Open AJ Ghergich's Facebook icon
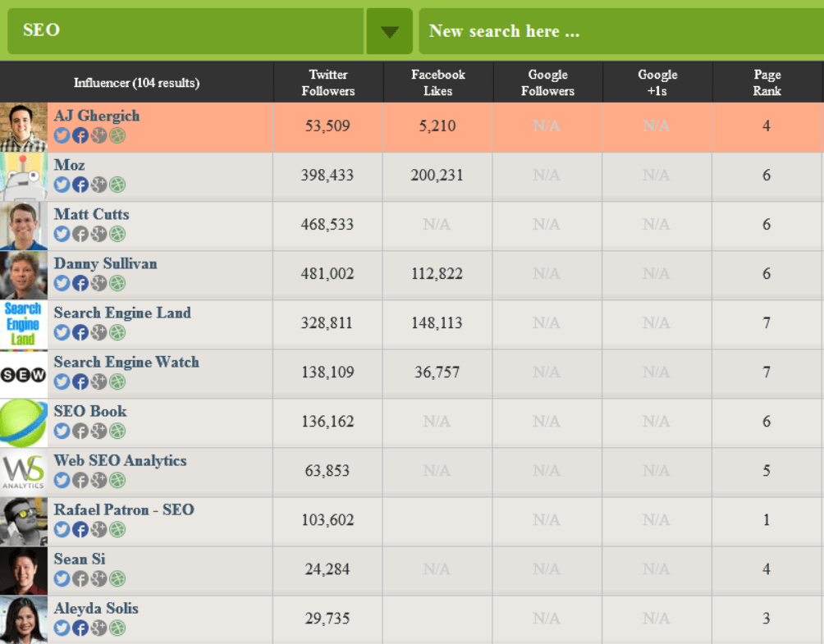The image size is (824, 644). [80, 135]
